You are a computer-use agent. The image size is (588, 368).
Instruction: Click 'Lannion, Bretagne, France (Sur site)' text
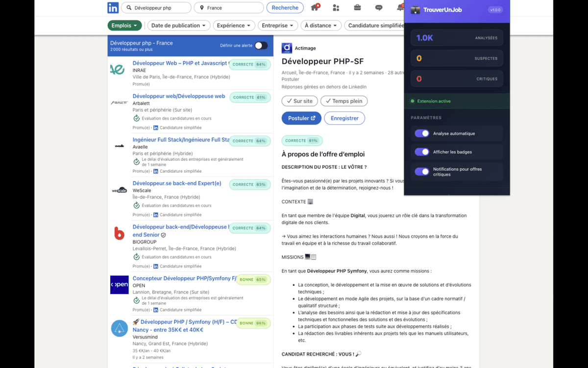point(171,292)
